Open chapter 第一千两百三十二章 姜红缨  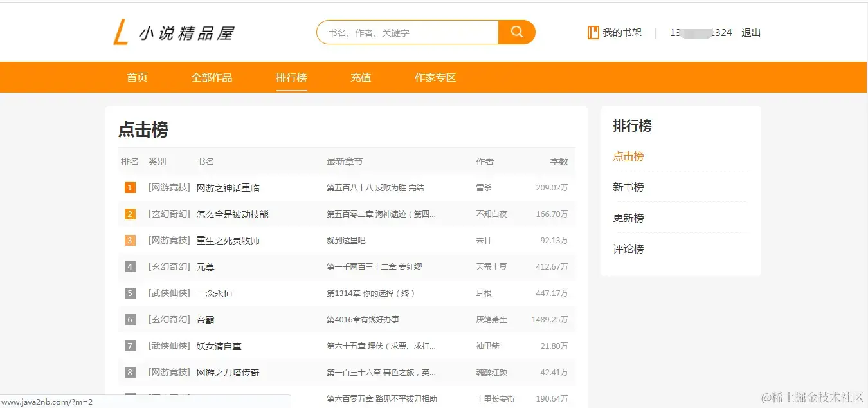point(374,267)
